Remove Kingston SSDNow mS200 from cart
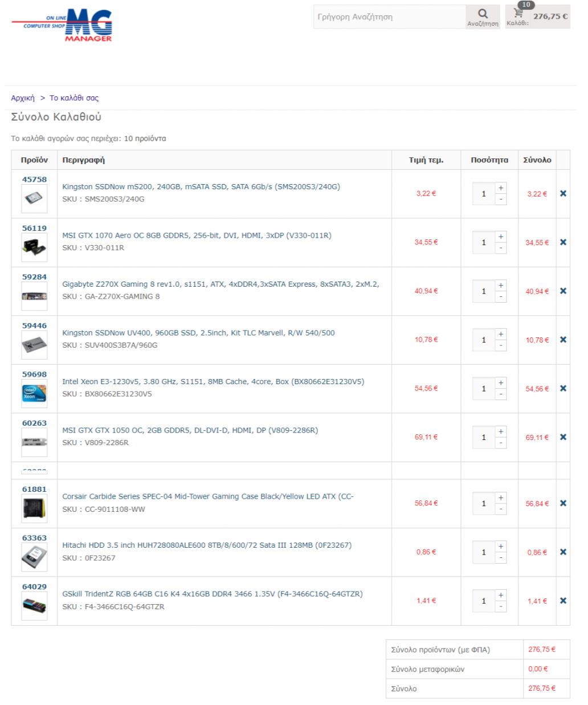588x705 pixels. 563,194
